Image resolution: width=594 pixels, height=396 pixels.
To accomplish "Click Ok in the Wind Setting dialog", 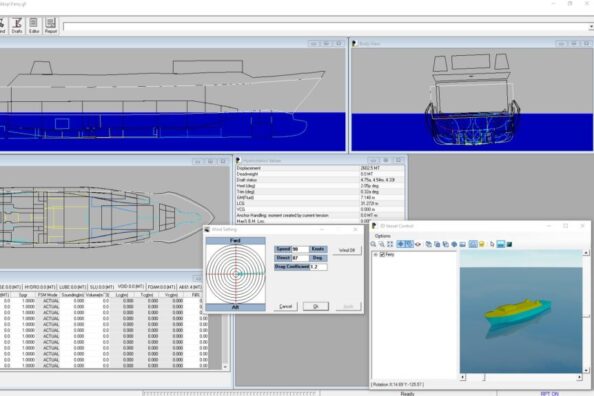I will [316, 306].
